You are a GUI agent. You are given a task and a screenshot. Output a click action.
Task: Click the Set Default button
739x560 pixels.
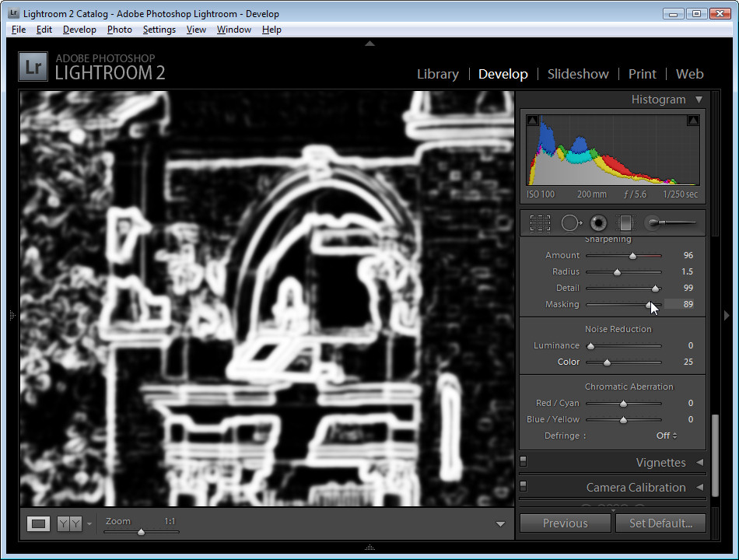point(660,523)
